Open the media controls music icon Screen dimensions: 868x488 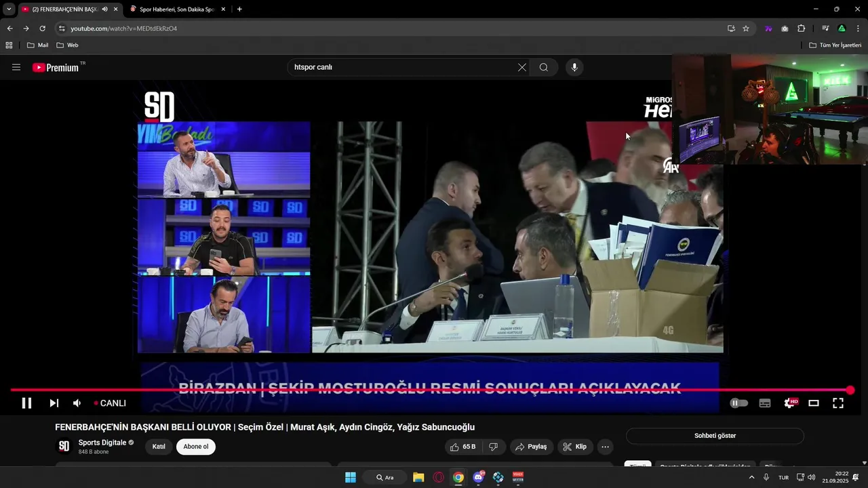click(825, 28)
